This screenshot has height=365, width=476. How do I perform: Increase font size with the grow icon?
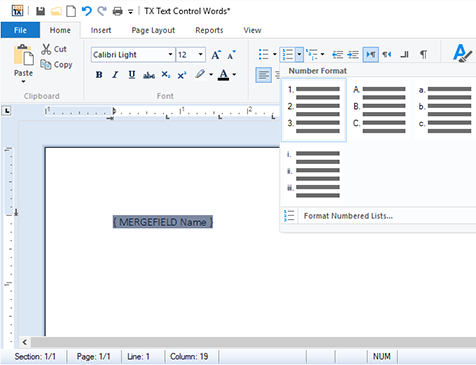(x=216, y=54)
